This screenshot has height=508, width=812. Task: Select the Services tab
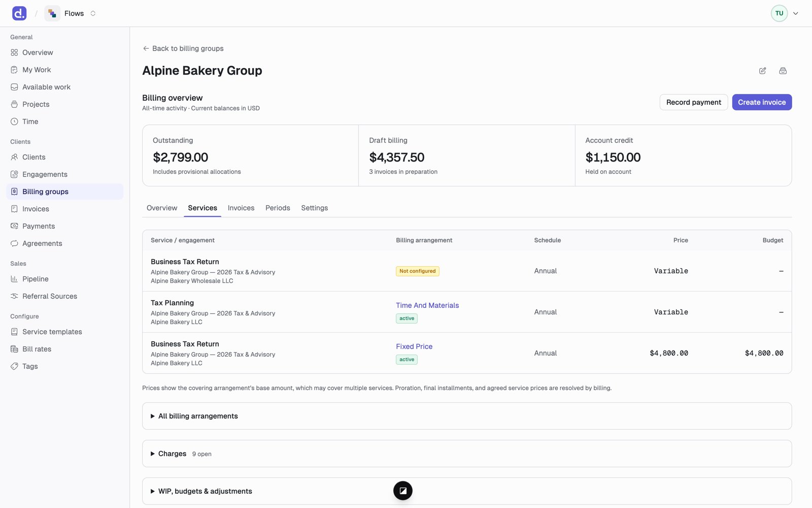202,208
